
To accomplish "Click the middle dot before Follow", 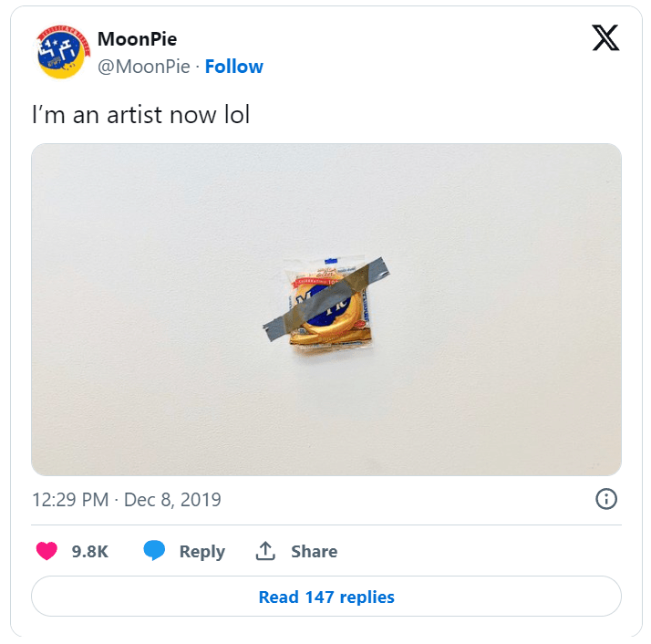I will (197, 67).
